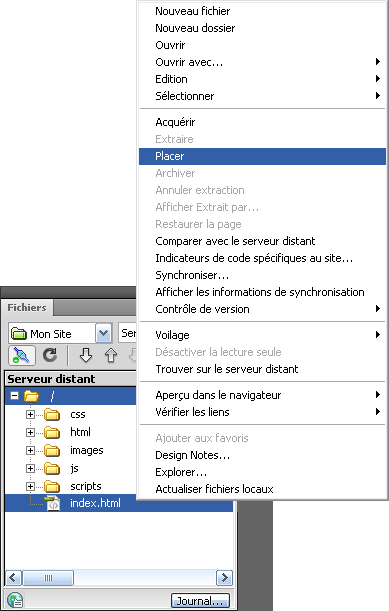Screen dimensions: 389x611
Task: Select the images folder icon
Action: 52,450
